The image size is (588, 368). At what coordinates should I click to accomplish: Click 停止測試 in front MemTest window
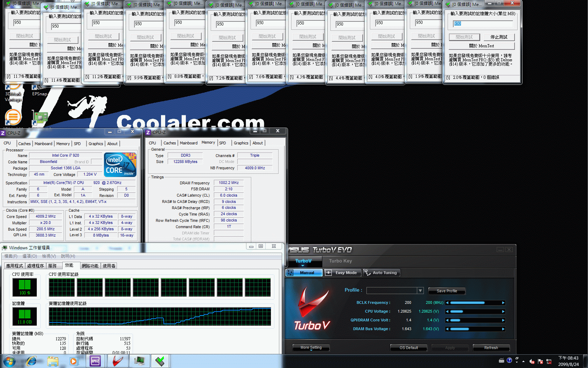click(x=499, y=37)
